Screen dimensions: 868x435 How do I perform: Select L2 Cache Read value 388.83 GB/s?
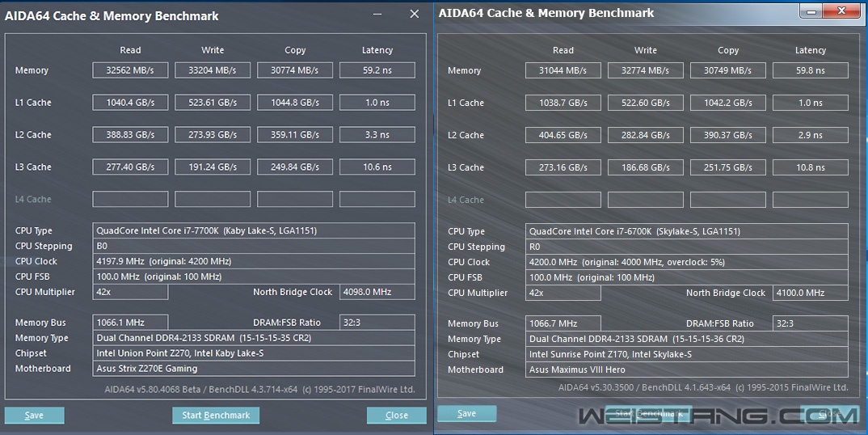pyautogui.click(x=130, y=135)
